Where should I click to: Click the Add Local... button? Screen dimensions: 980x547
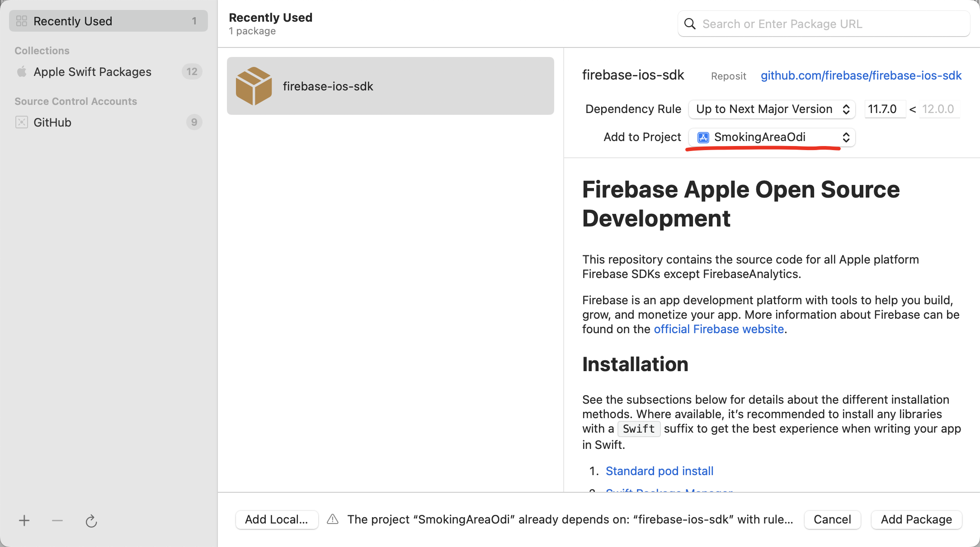click(x=277, y=519)
